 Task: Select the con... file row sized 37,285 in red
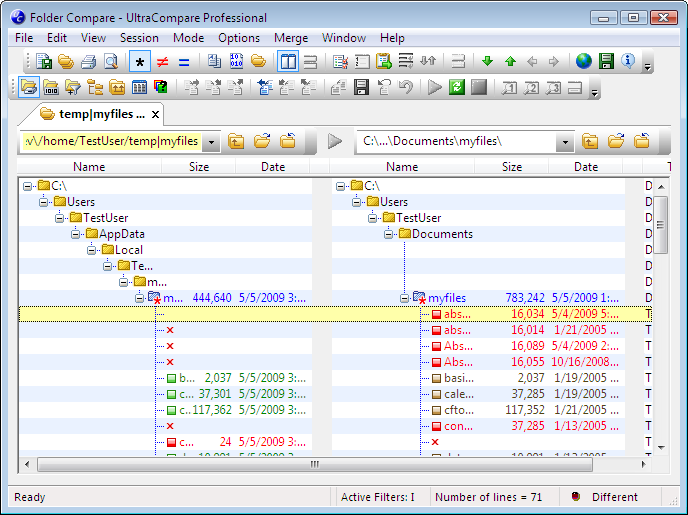click(x=478, y=426)
